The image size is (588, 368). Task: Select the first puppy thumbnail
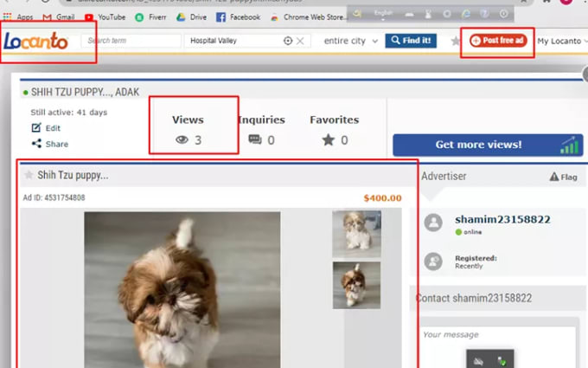click(356, 234)
